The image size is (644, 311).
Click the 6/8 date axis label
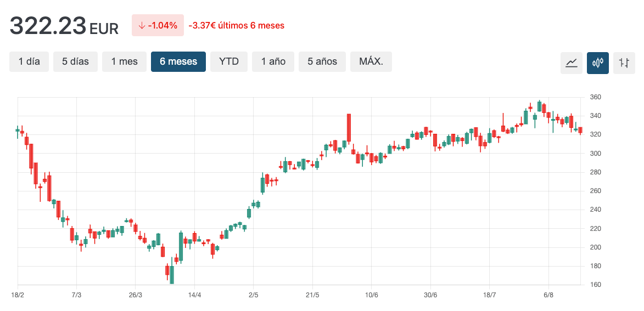(548, 295)
